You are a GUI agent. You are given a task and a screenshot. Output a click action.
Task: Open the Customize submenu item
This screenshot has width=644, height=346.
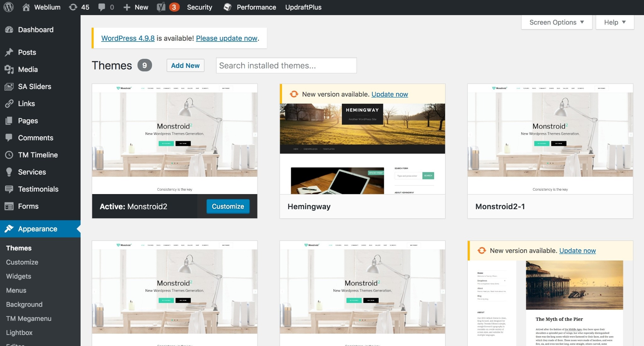coord(22,262)
